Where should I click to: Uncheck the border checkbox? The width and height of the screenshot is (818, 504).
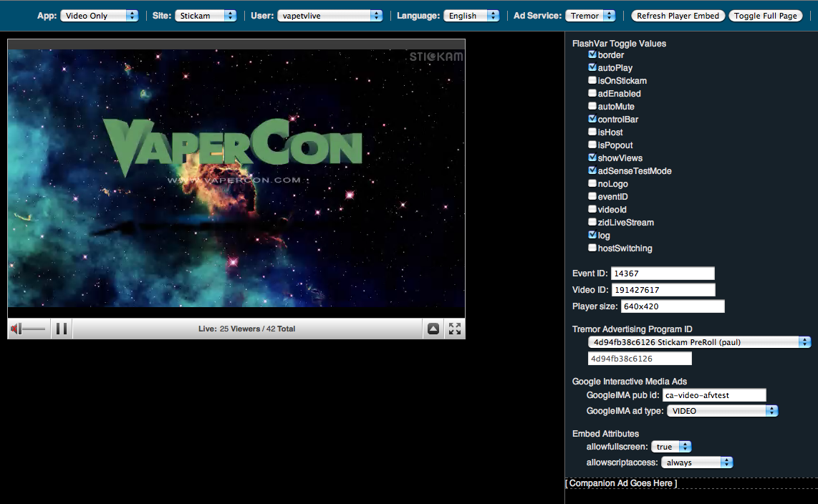[x=592, y=54]
